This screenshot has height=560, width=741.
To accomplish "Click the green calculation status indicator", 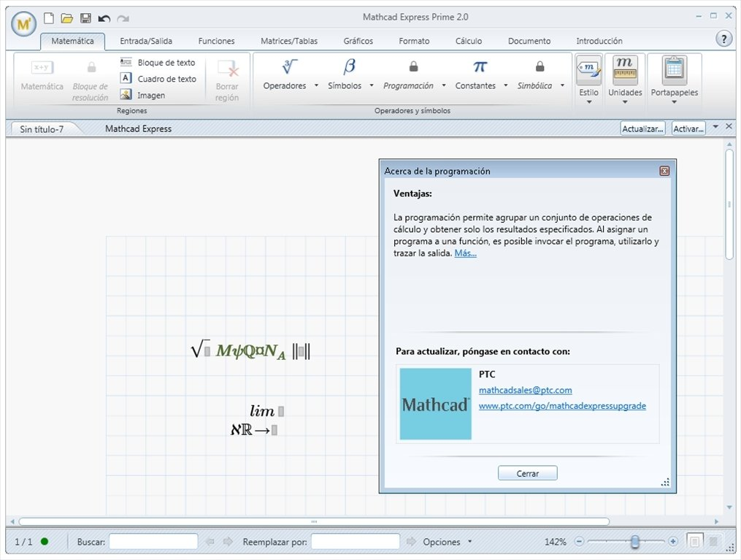I will (x=45, y=542).
